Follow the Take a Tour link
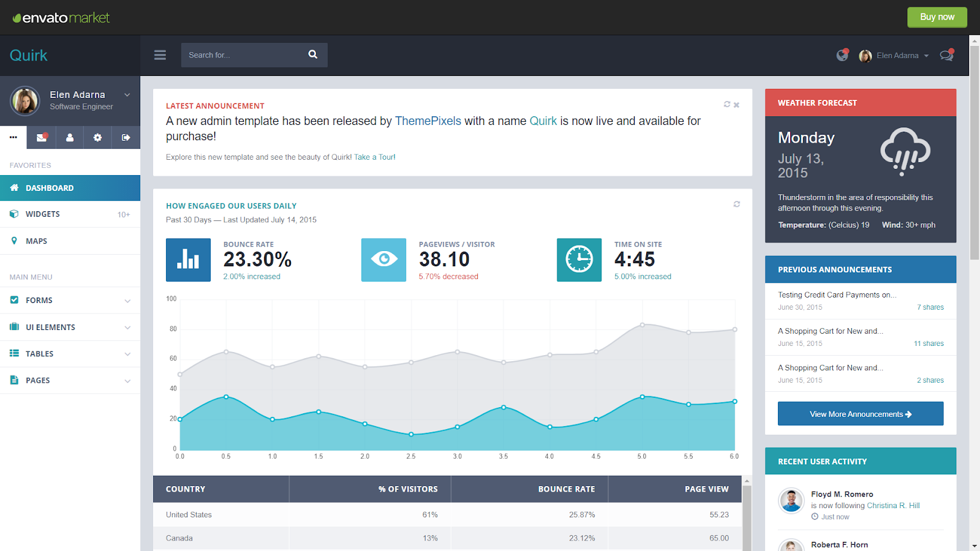This screenshot has height=551, width=980. (x=375, y=157)
